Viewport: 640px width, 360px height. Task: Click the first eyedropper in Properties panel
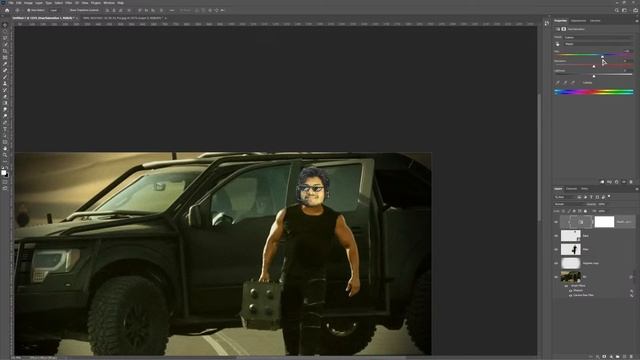tap(558, 83)
